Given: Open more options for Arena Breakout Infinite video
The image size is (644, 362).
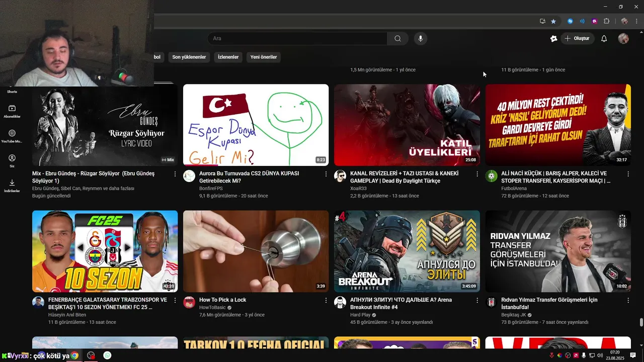Looking at the screenshot, I should tap(477, 300).
